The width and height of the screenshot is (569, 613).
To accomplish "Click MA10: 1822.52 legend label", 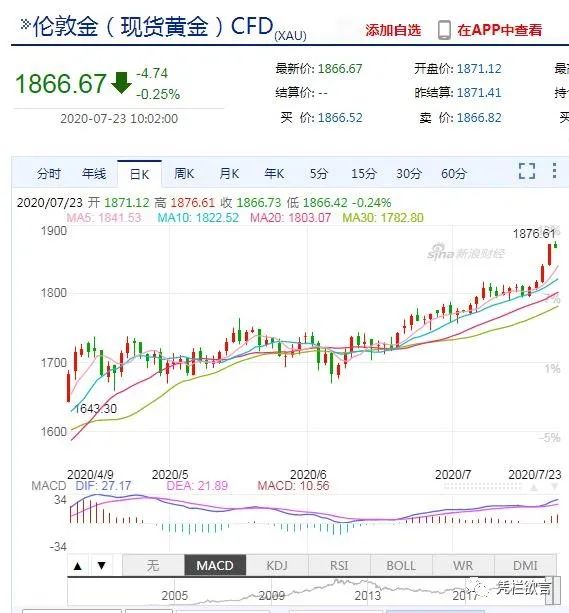I will [198, 217].
